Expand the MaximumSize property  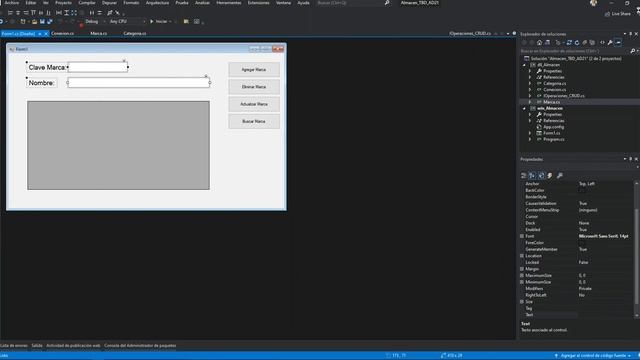tap(522, 276)
